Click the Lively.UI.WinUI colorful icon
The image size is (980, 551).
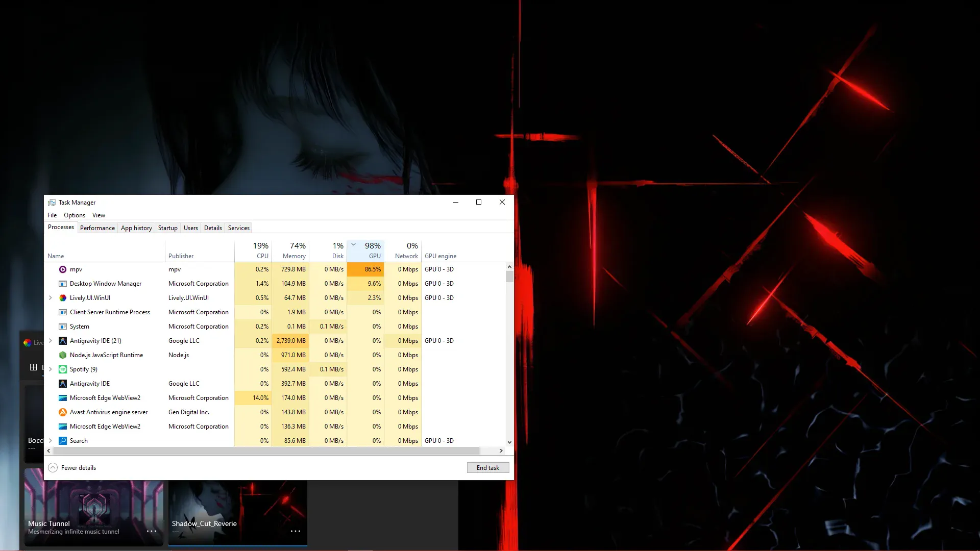[x=63, y=298]
